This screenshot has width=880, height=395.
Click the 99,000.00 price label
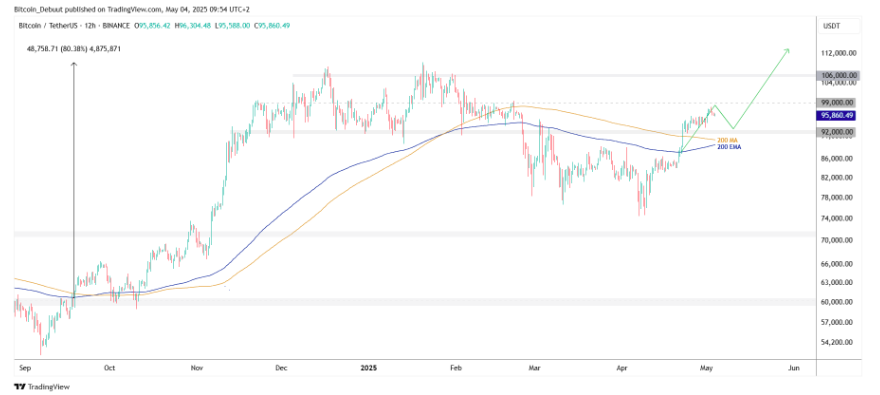tap(840, 103)
